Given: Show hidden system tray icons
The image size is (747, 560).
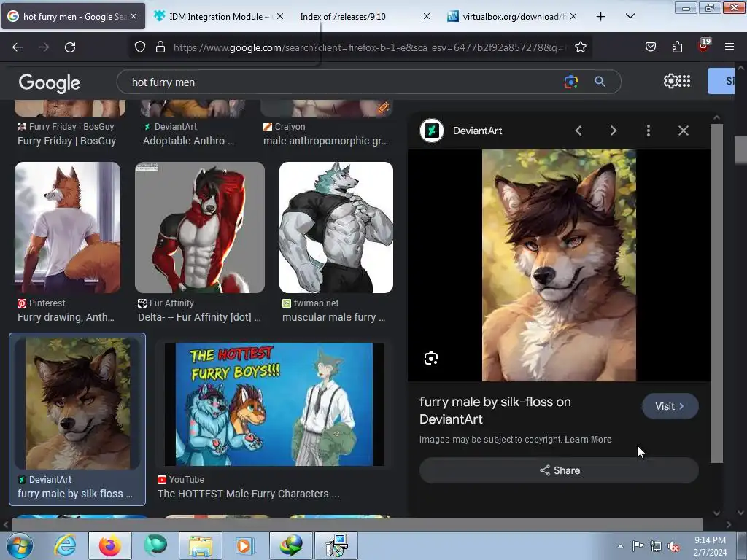Looking at the screenshot, I should coord(620,546).
